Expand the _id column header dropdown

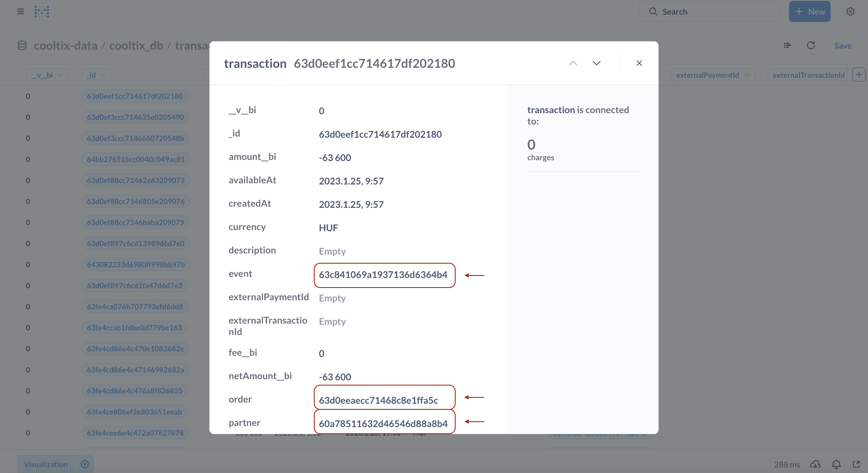97,75
